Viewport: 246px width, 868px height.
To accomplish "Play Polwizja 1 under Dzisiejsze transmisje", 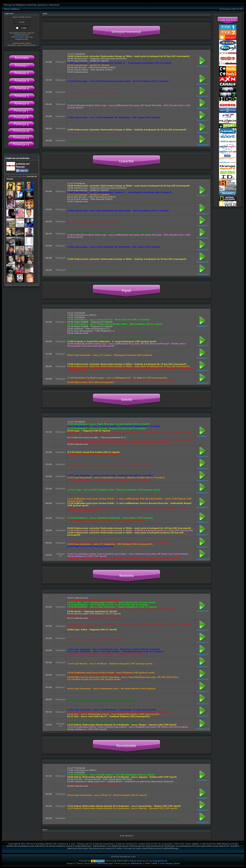I will pyautogui.click(x=202, y=61).
